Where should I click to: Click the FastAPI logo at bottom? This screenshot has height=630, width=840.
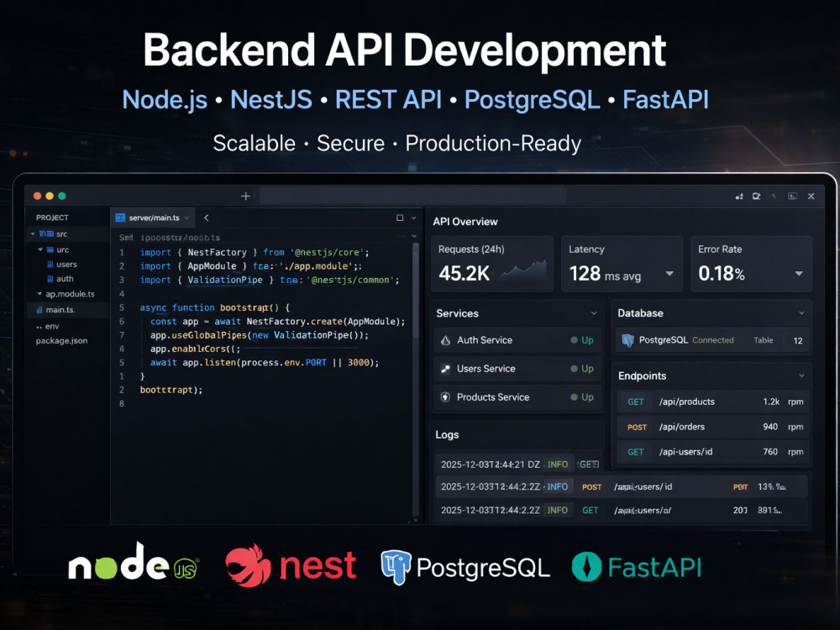click(637, 567)
